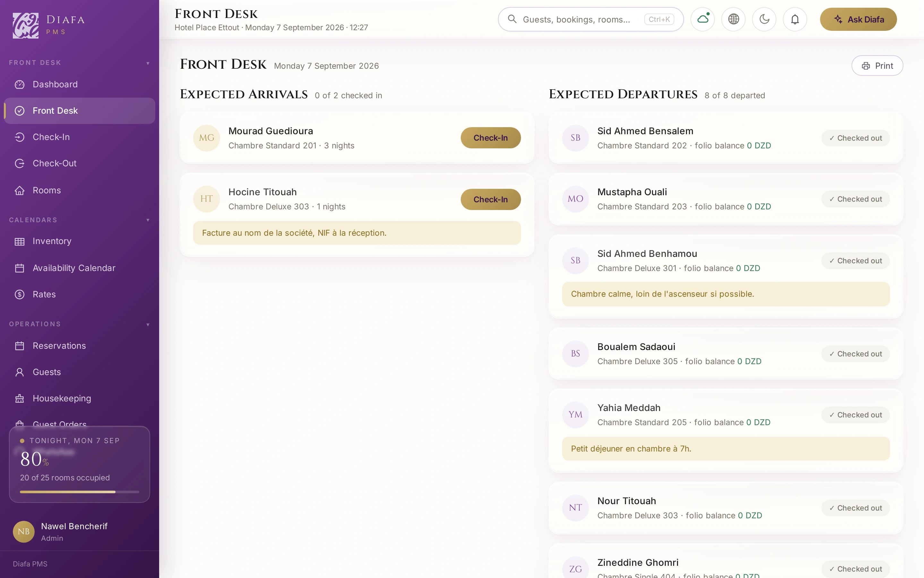Click the Rooms house icon

coord(20,190)
